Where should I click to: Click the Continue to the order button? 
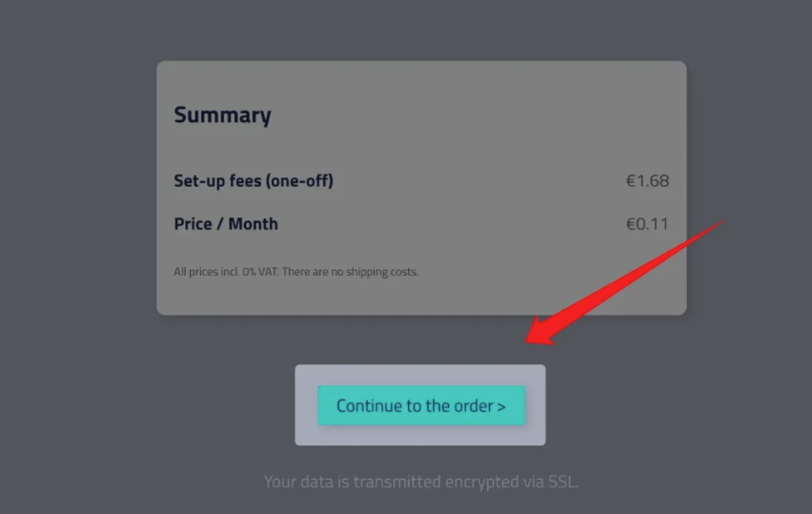point(420,405)
